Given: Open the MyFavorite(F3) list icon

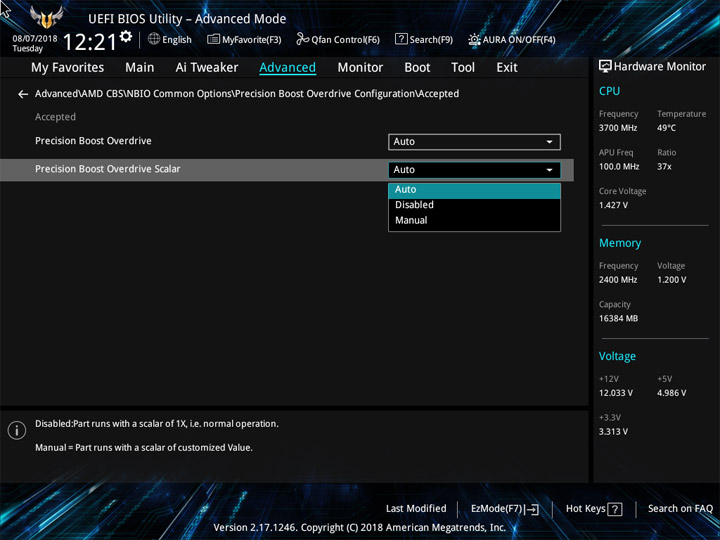Looking at the screenshot, I should (213, 39).
